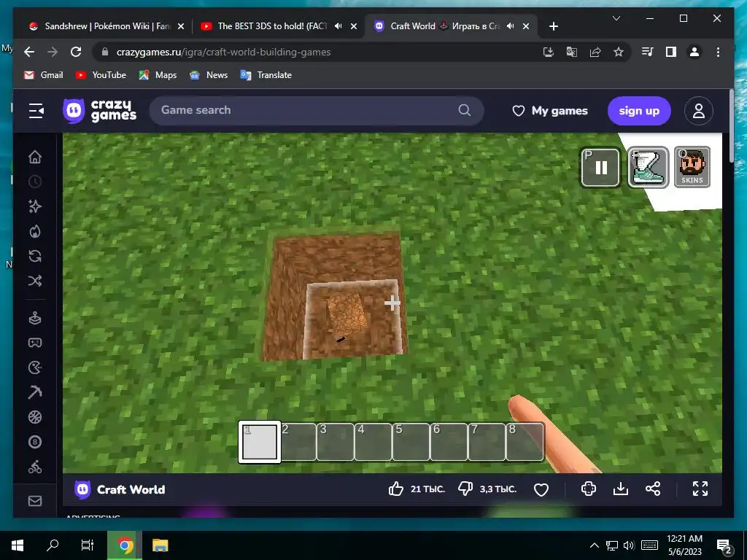Select hotbar slot 5
Screen dimensions: 747x560
click(x=411, y=442)
